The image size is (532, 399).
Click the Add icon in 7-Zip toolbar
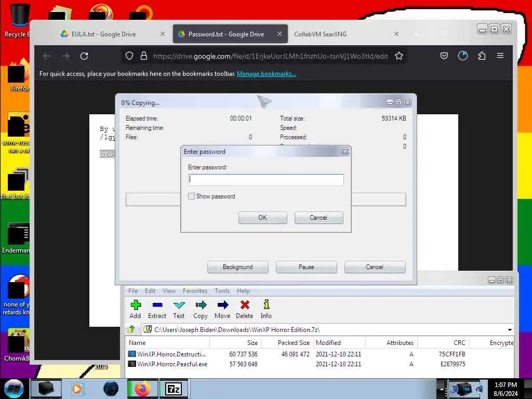point(136,304)
